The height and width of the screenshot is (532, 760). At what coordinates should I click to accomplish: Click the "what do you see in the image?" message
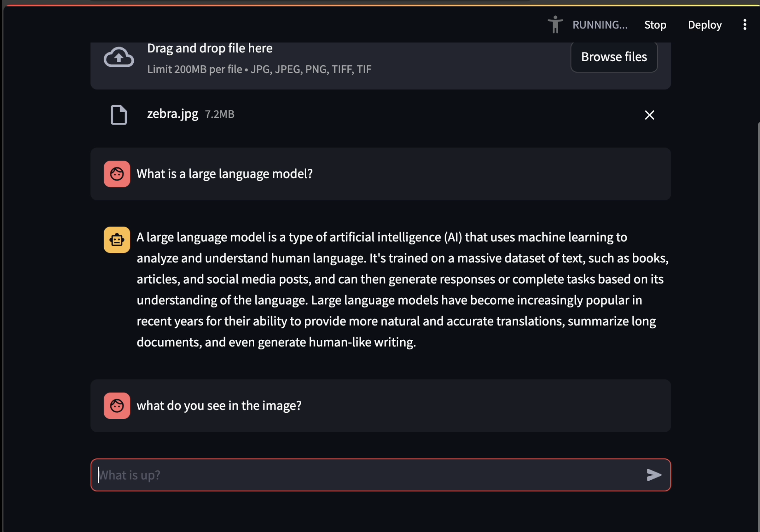(x=219, y=406)
